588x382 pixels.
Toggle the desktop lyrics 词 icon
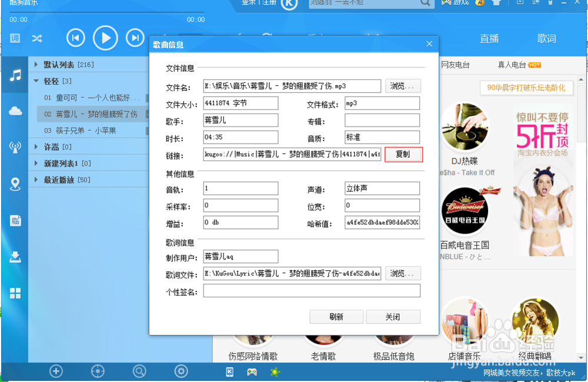coord(15,38)
